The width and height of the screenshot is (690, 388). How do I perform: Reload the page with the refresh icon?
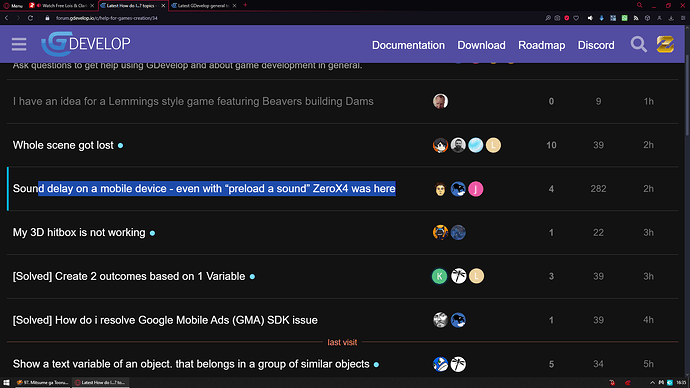point(30,18)
